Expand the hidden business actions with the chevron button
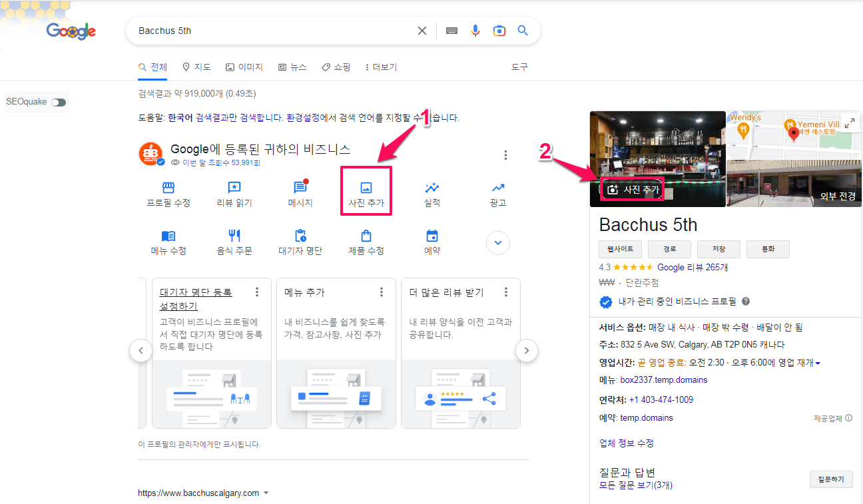This screenshot has height=504, width=863. (x=497, y=243)
